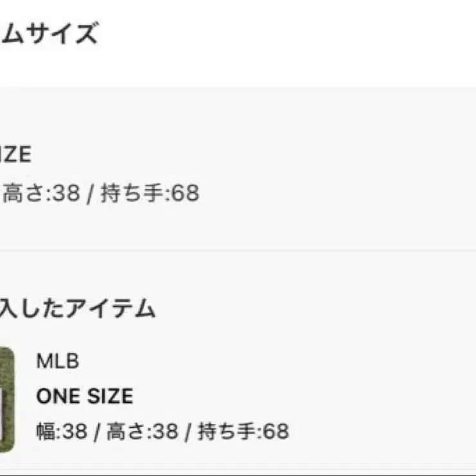Click the number 68 in the upper card
Screen dimensions: 476x476
coord(186,193)
